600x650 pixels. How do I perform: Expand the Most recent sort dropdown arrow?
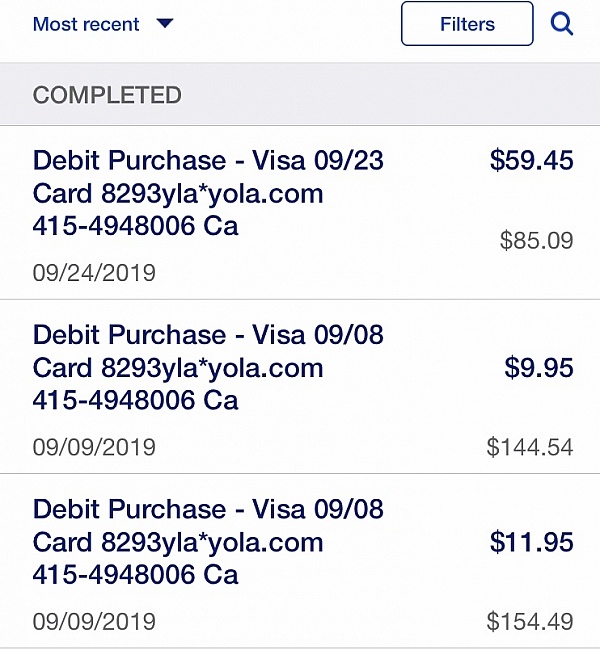tap(165, 23)
